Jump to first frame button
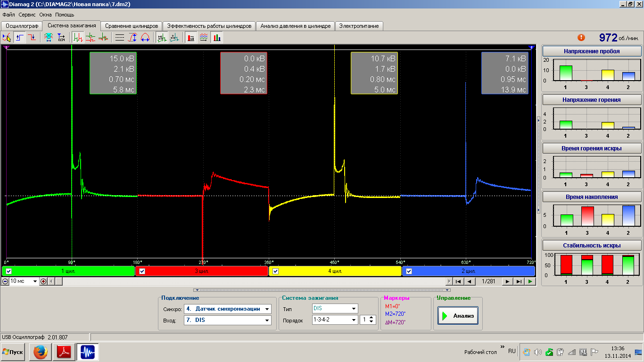 [x=457, y=281]
